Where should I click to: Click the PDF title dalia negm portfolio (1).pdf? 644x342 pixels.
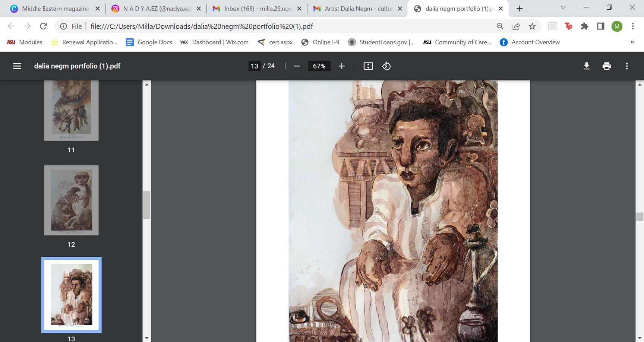point(77,66)
